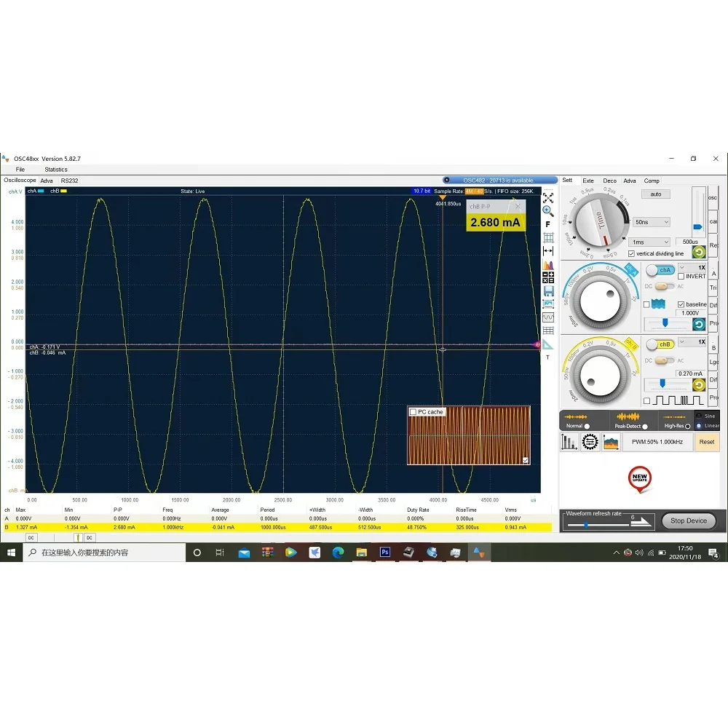The height and width of the screenshot is (728, 728).
Task: Toggle the chB channel switch
Action: click(660, 344)
